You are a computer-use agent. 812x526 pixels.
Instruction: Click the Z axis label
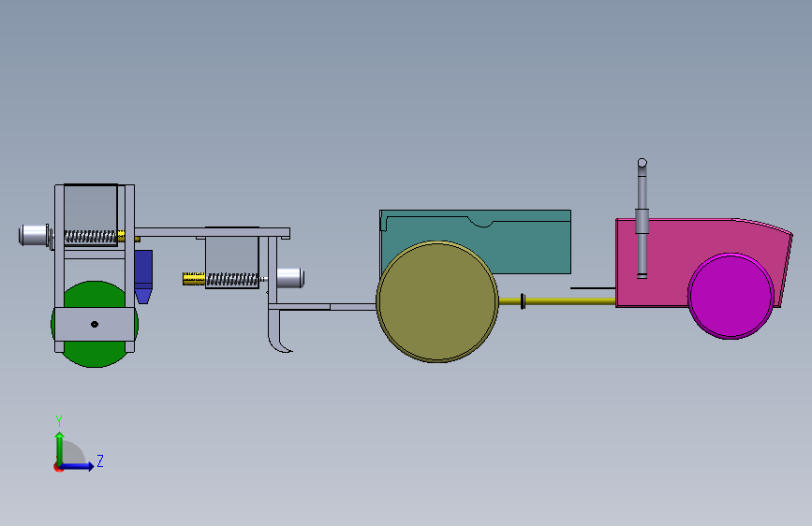100,460
